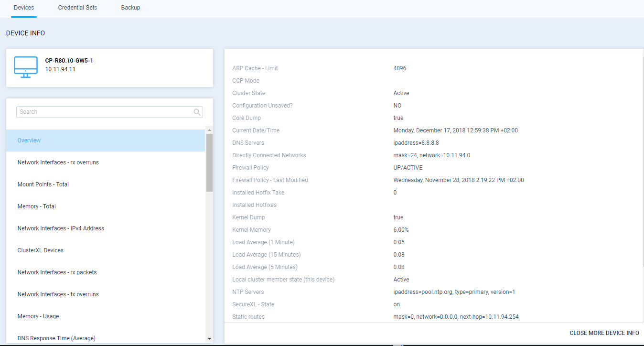Screen dimensions: 644x346
Task: Click the list scrollbar down arrow
Action: point(209,339)
